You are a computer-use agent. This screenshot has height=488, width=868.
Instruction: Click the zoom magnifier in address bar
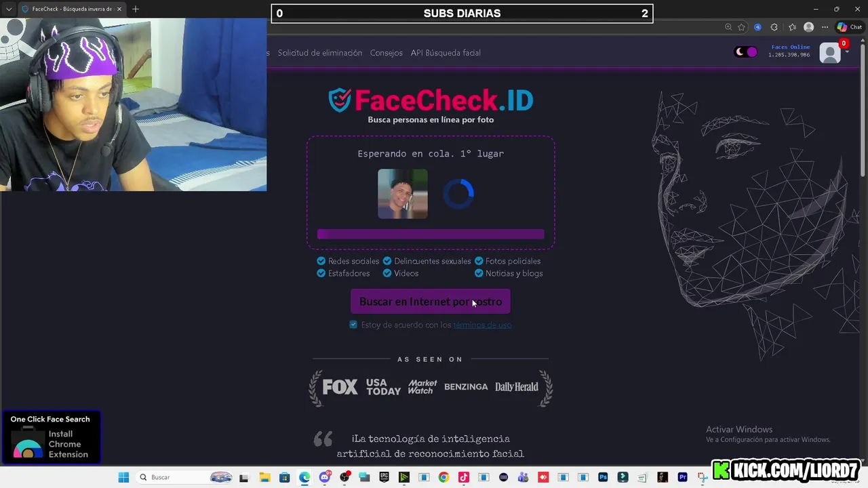coord(728,27)
